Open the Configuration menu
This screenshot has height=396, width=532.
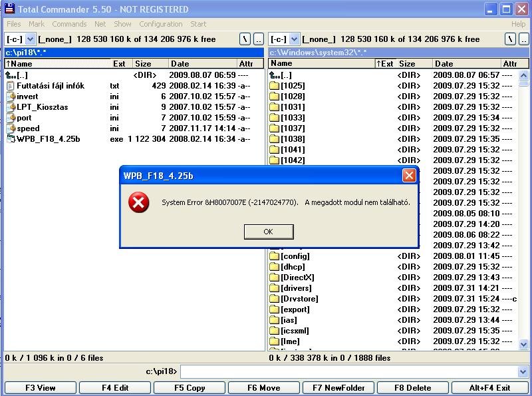coord(161,24)
